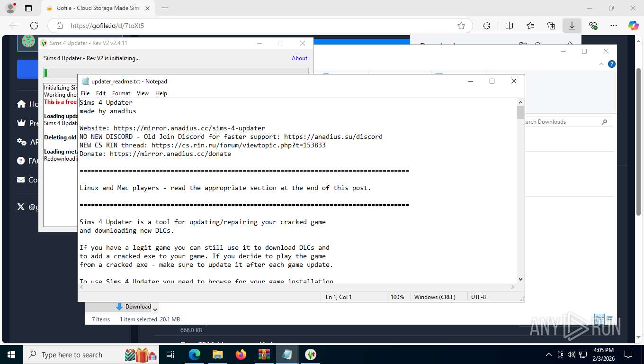Add this page to favorites star

tap(461, 26)
